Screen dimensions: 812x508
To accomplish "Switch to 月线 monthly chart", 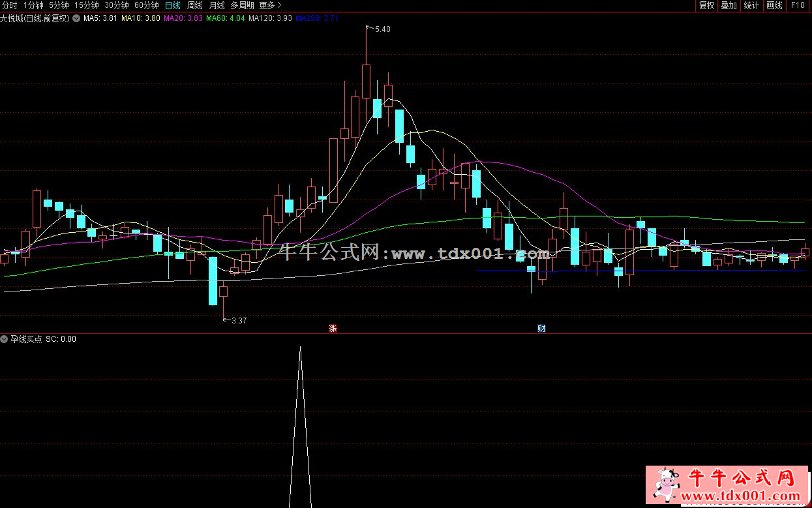I will (217, 5).
